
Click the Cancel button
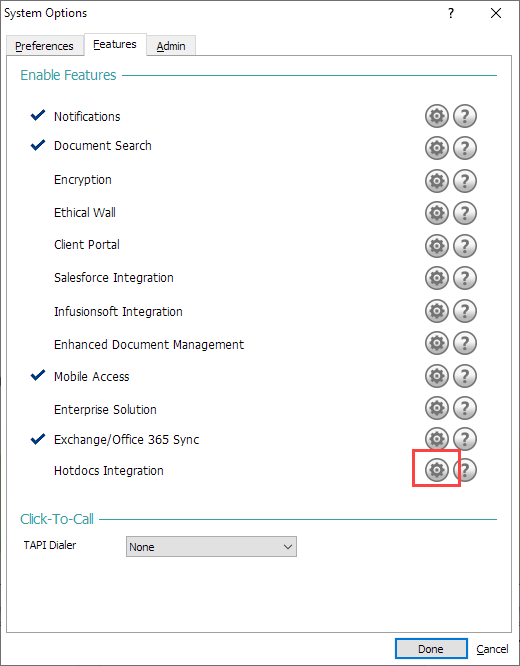492,649
